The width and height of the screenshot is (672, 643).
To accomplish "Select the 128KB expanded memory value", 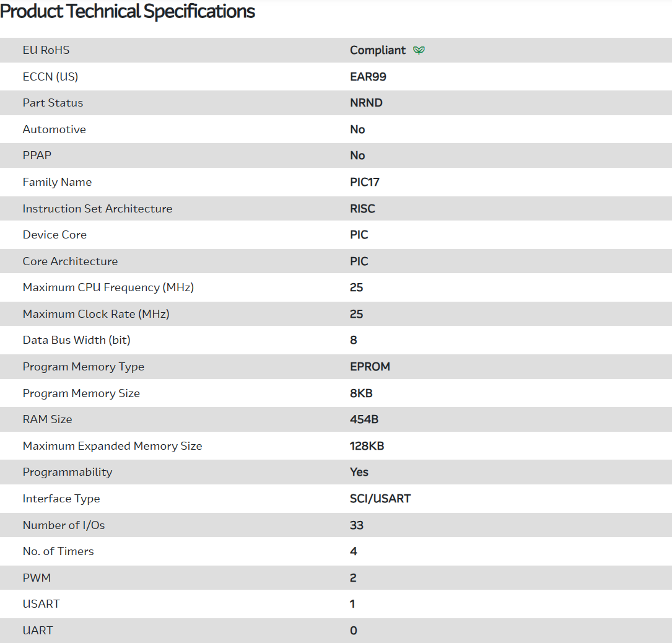I will click(367, 446).
